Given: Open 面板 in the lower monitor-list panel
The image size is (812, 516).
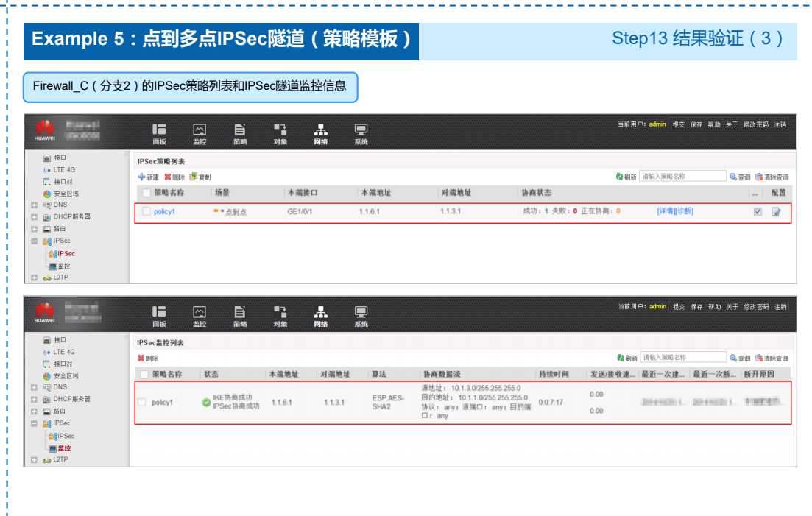Looking at the screenshot, I should pyautogui.click(x=159, y=317).
